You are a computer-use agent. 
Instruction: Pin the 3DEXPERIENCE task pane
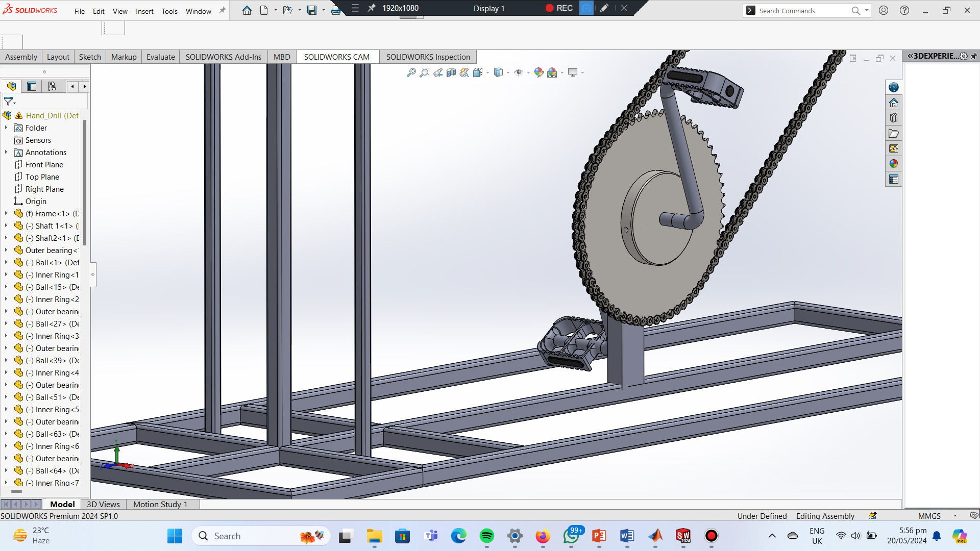coord(974,56)
